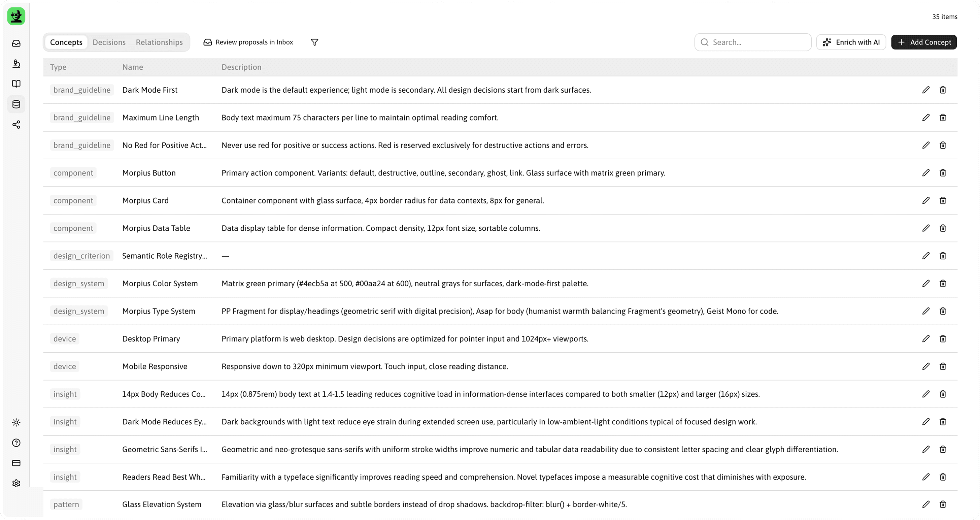The image size is (980, 520).
Task: Edit the No Red for Positive Actions row
Action: (x=926, y=145)
